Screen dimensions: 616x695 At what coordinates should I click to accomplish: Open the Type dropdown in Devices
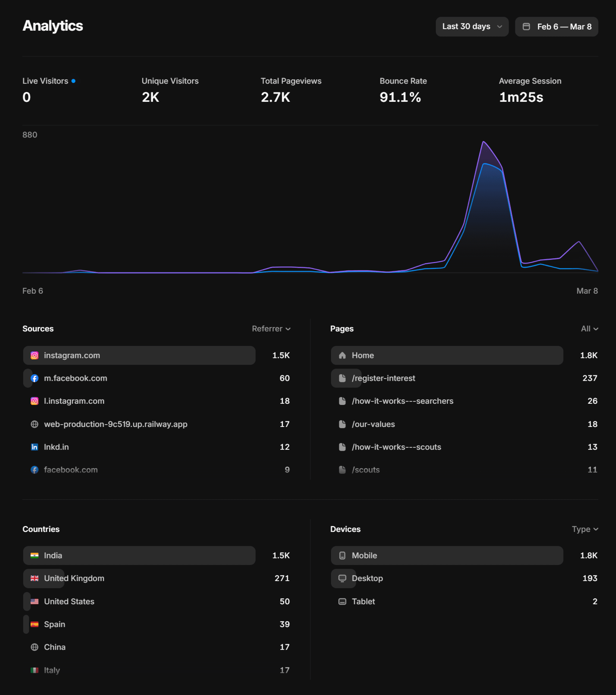tap(584, 529)
